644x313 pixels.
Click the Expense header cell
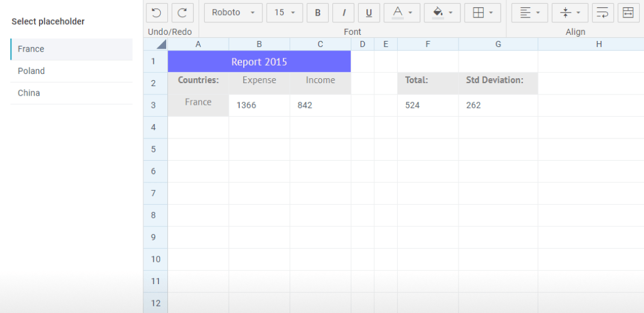[259, 84]
